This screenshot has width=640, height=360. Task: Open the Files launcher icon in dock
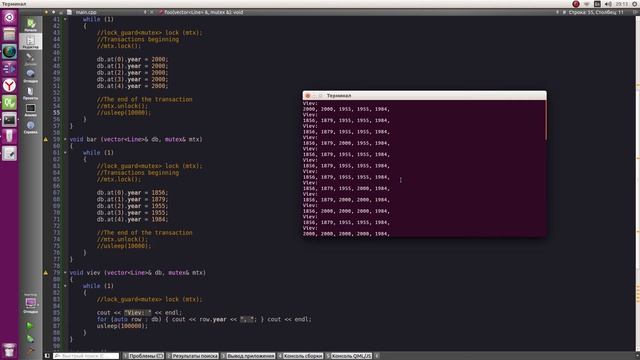tap(9, 34)
